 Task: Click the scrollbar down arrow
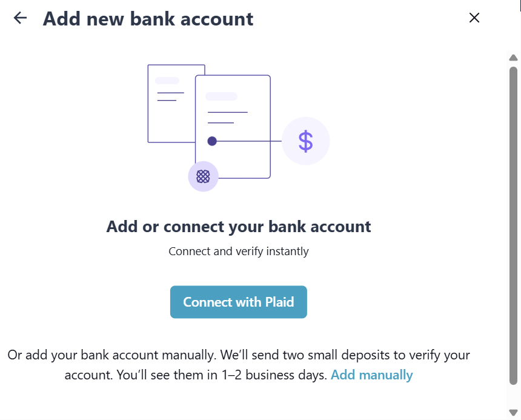513,413
